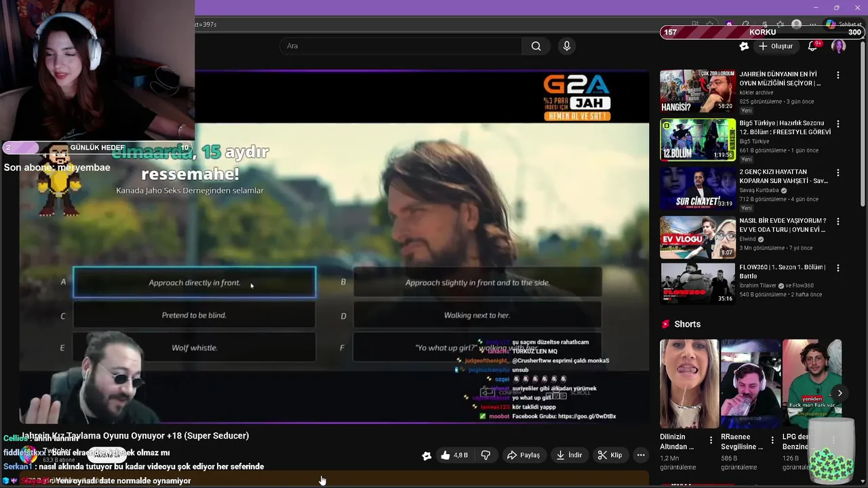This screenshot has height=488, width=868.
Task: Like the video showing 4,8 B
Action: pos(454,455)
